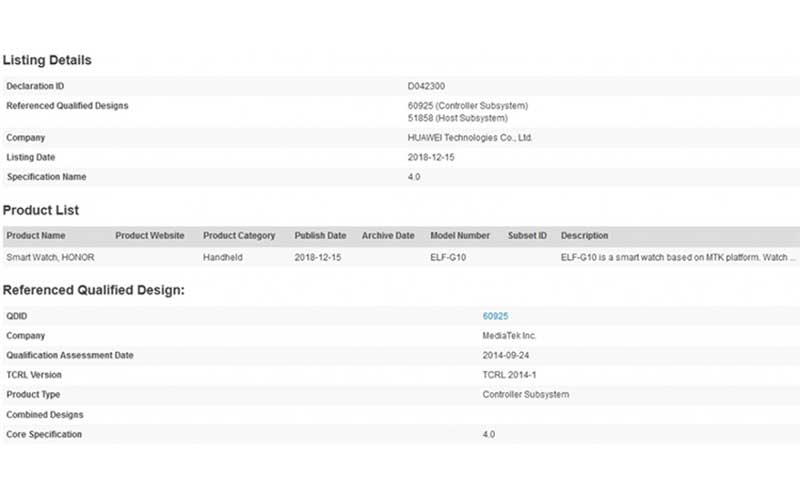Click the 2014-09-24 qualification assessment date
Image resolution: width=800 pixels, height=499 pixels.
pos(506,355)
